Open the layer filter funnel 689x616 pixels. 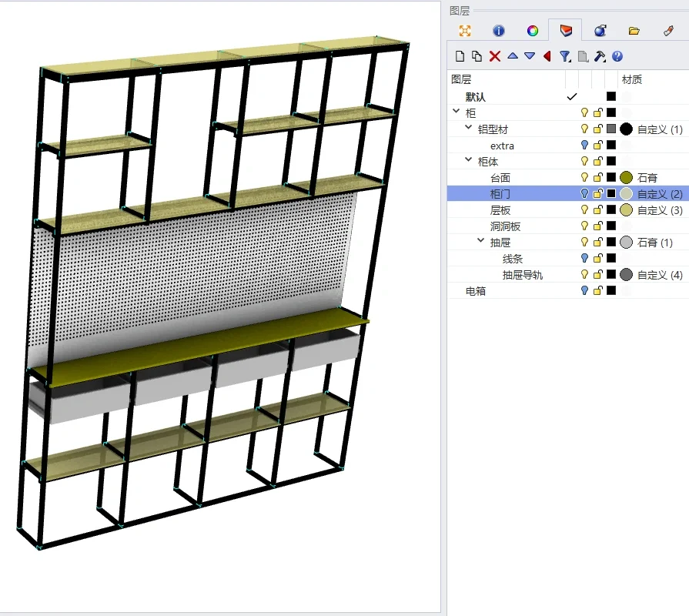(x=565, y=56)
